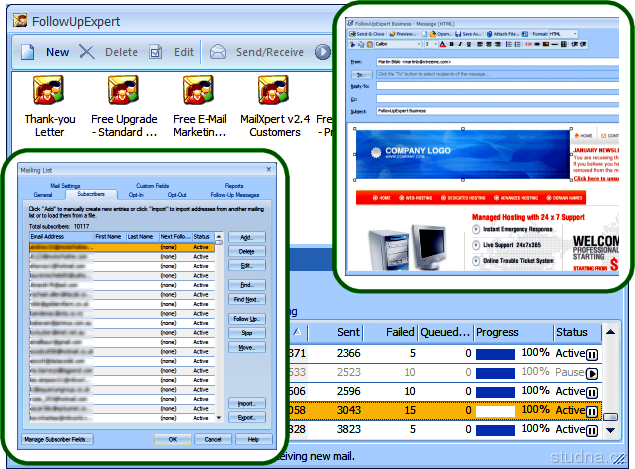Open the Format HTML dropdown
The image size is (635, 469).
pos(563,34)
